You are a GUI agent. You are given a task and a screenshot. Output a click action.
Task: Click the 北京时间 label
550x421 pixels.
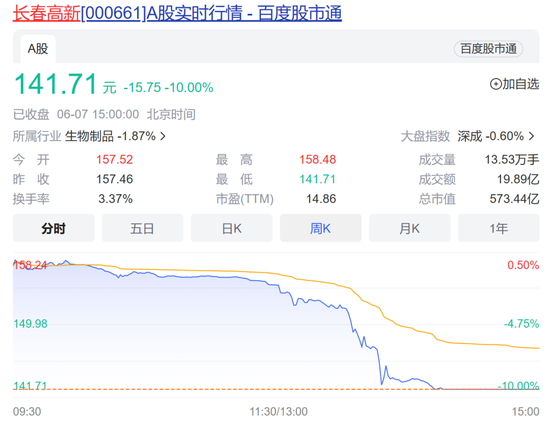coord(171,114)
